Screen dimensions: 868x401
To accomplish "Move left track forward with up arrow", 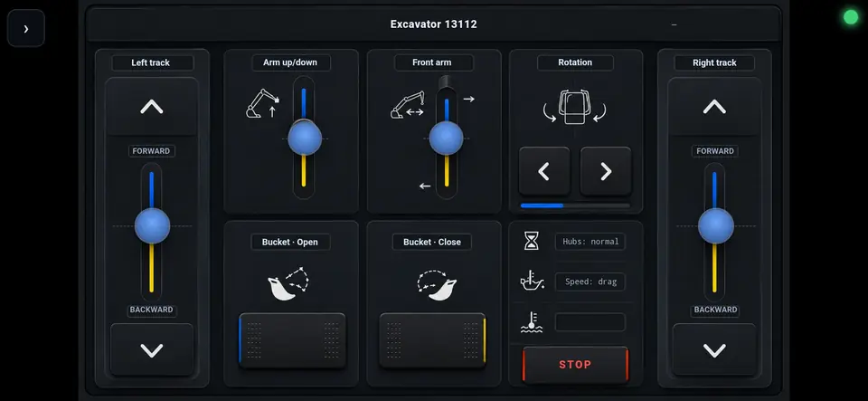I will click(x=152, y=106).
